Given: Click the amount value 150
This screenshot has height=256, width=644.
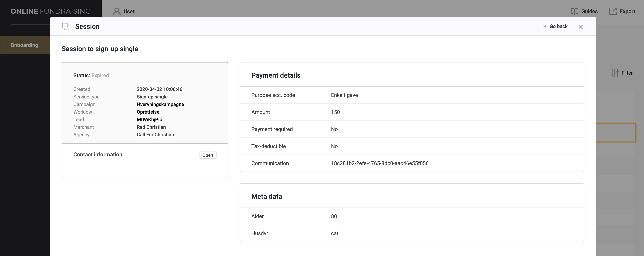Looking at the screenshot, I should coord(335,112).
